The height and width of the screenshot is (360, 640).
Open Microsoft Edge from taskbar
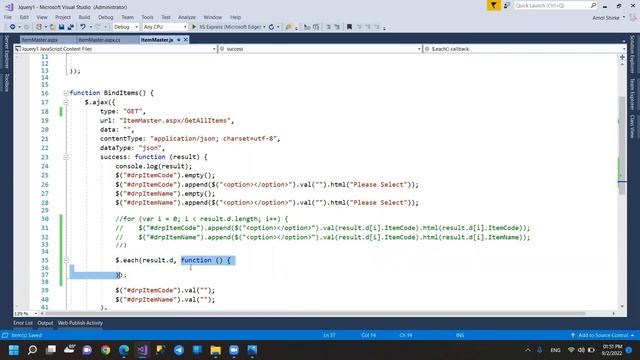coord(124,350)
